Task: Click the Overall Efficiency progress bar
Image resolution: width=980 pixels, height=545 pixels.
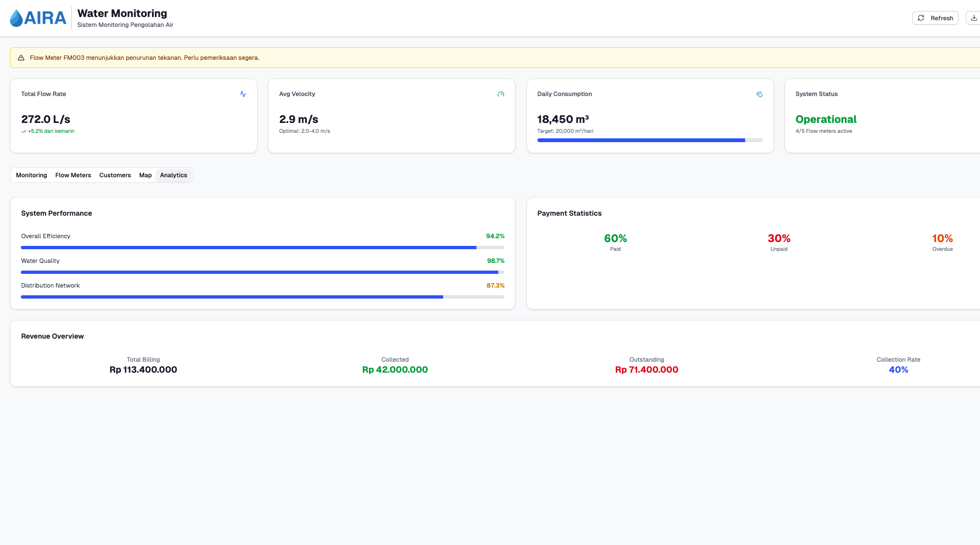Action: point(262,248)
